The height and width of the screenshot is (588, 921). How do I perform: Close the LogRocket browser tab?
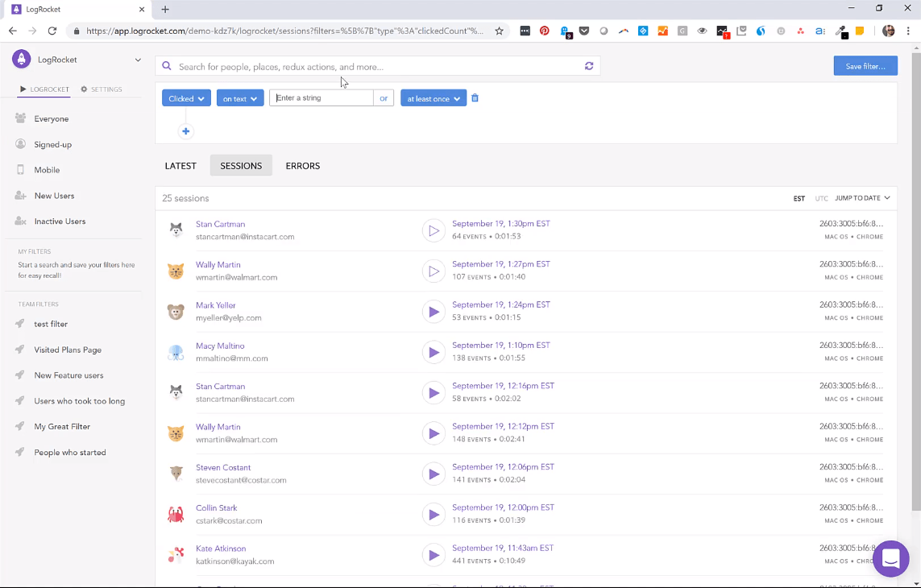coord(142,10)
